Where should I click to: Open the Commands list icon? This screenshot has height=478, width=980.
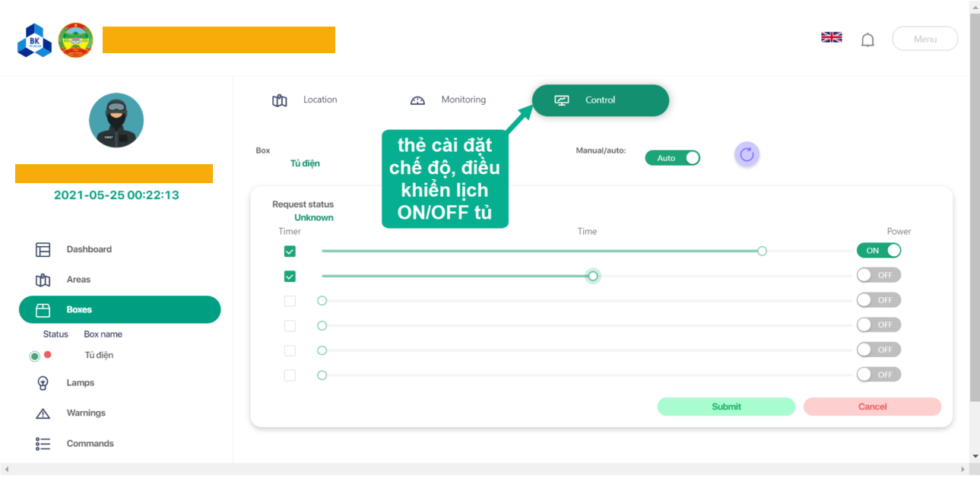[x=43, y=444]
